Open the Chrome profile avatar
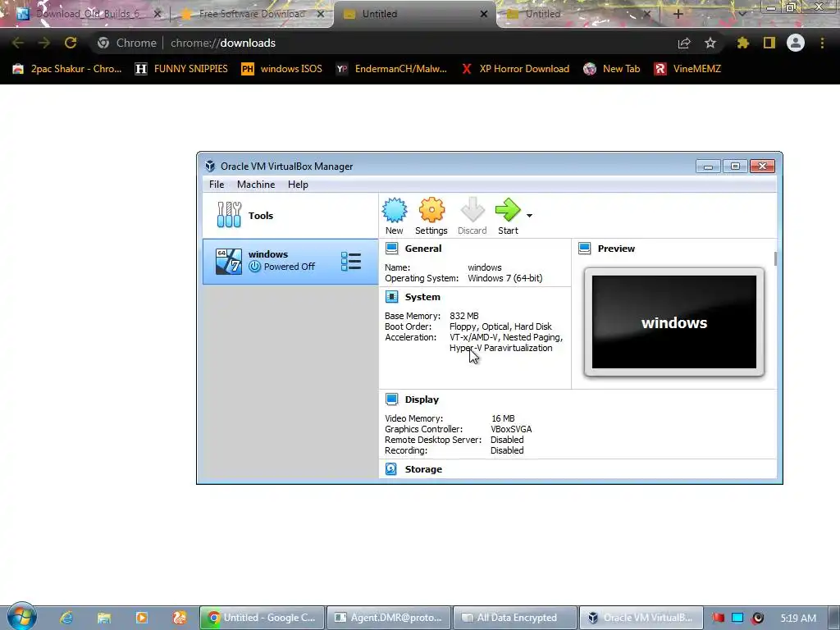This screenshot has width=840, height=630. 796,43
